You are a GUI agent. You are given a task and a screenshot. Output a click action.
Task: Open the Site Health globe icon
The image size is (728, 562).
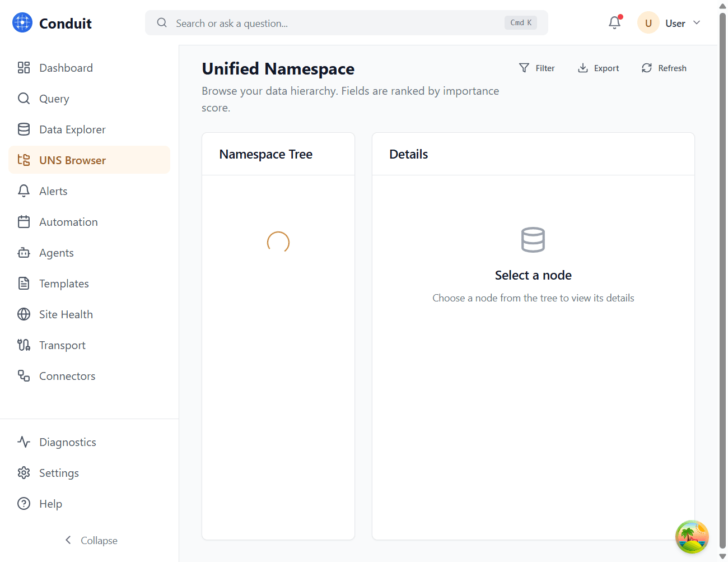[x=24, y=314]
